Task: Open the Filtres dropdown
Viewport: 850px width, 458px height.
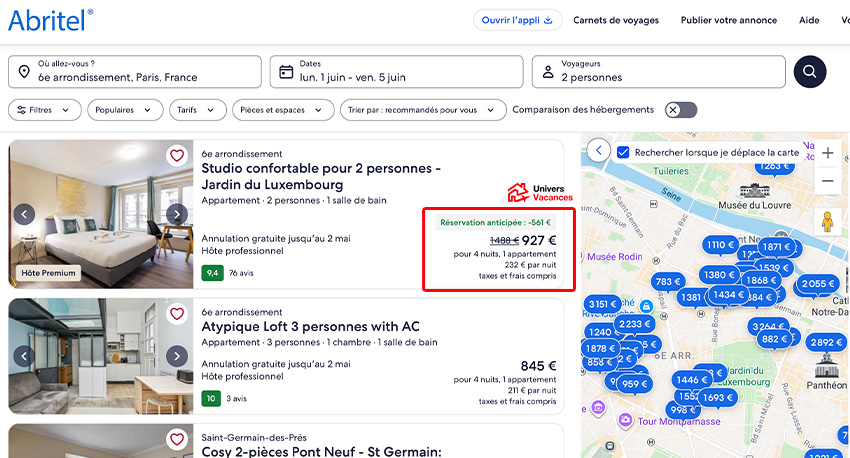Action: pos(45,110)
